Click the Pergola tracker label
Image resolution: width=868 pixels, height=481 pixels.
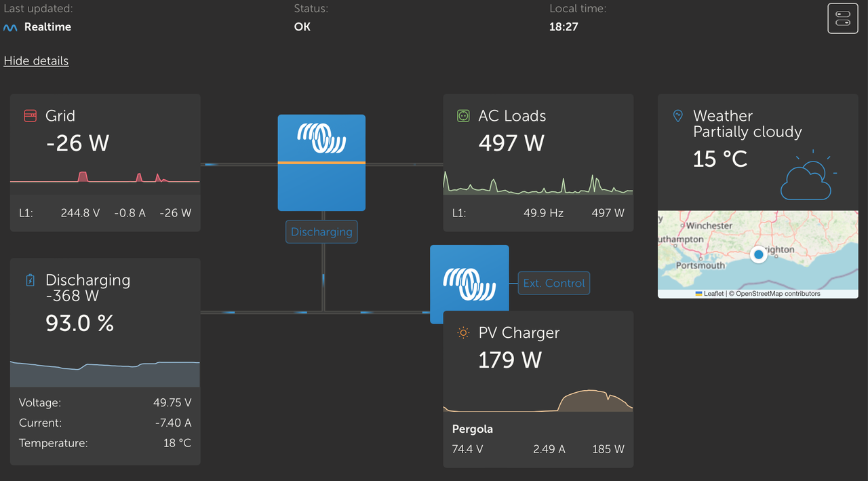click(x=473, y=429)
